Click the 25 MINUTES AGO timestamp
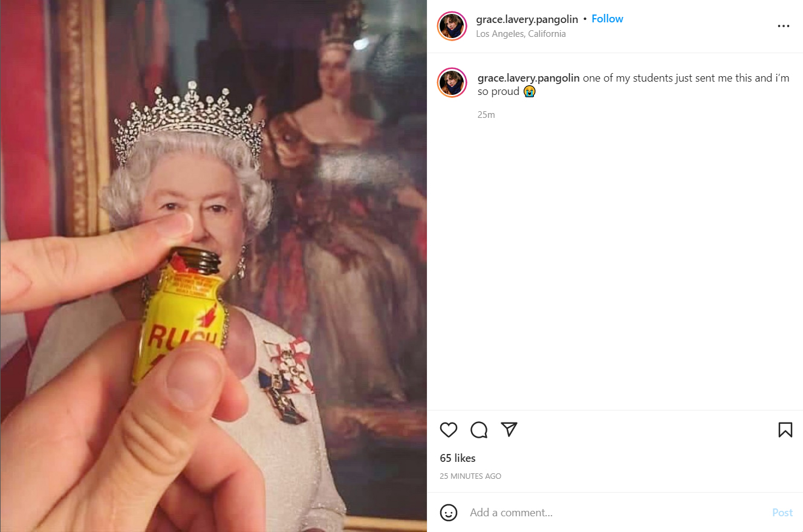The height and width of the screenshot is (532, 803). click(x=470, y=476)
